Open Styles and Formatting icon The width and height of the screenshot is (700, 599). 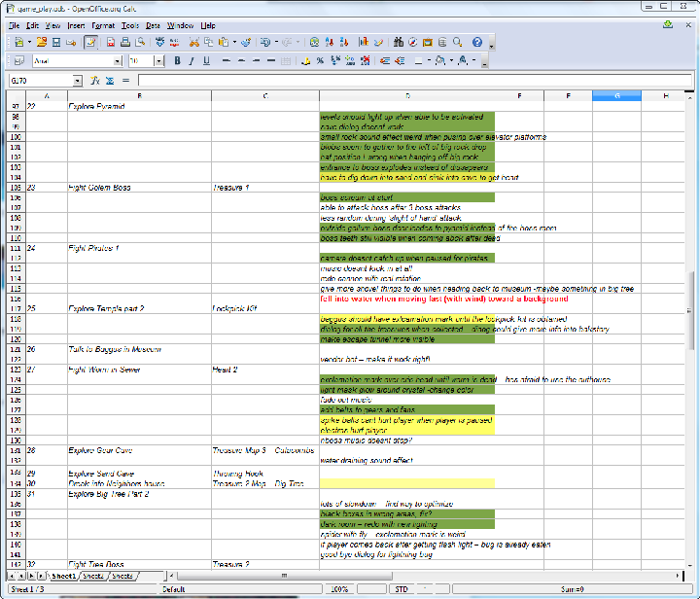click(18, 60)
